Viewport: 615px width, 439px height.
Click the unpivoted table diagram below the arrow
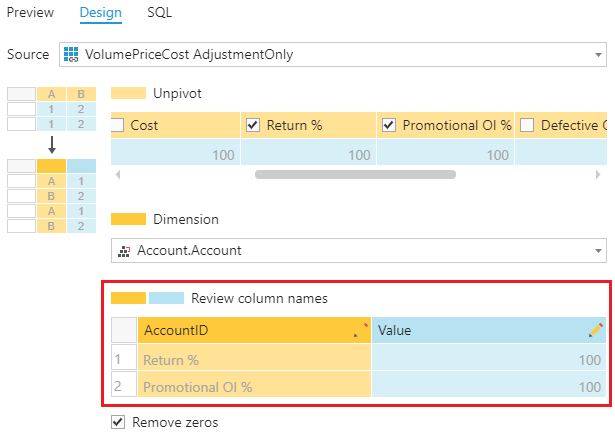tap(51, 196)
